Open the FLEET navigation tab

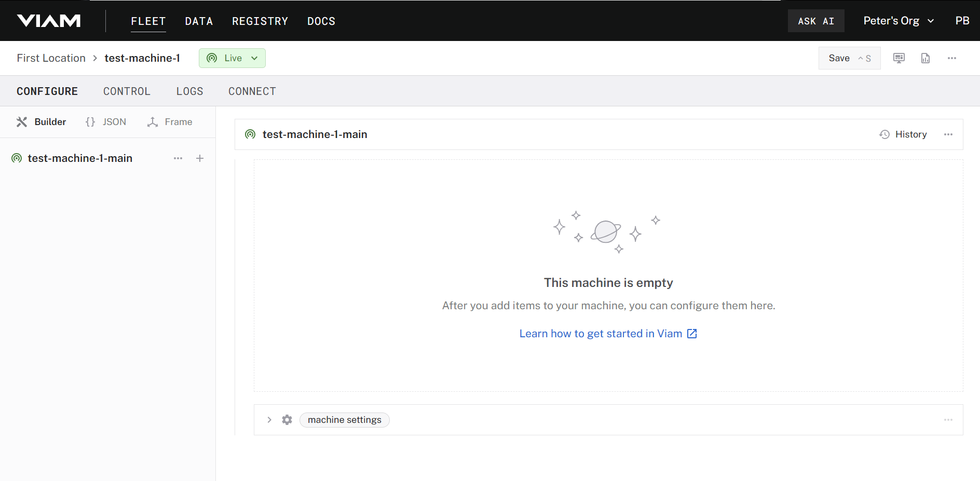(148, 21)
